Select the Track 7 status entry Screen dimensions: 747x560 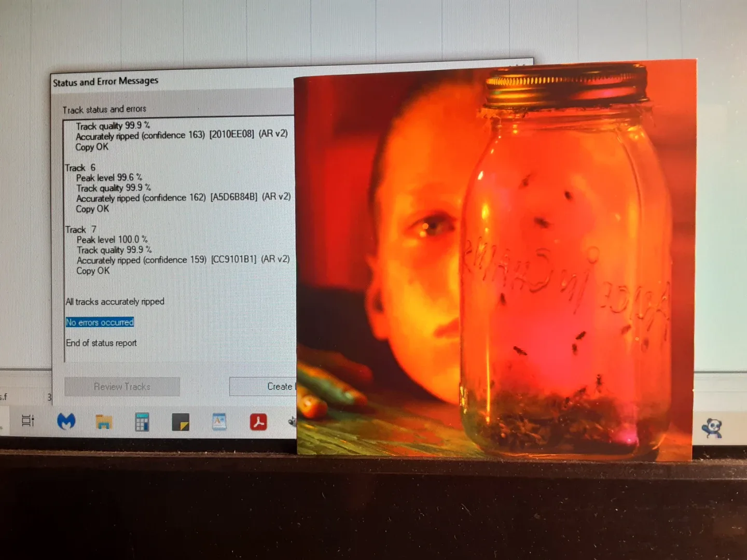pyautogui.click(x=80, y=229)
